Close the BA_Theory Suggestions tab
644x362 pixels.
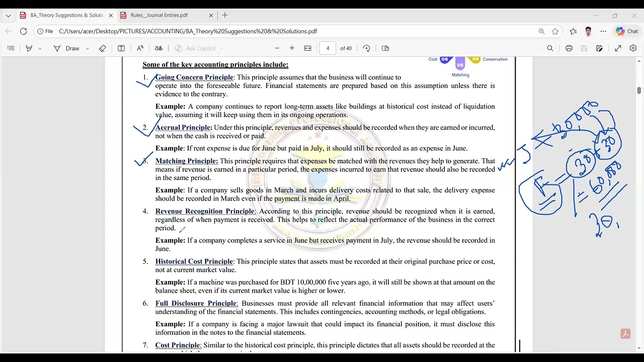(111, 16)
